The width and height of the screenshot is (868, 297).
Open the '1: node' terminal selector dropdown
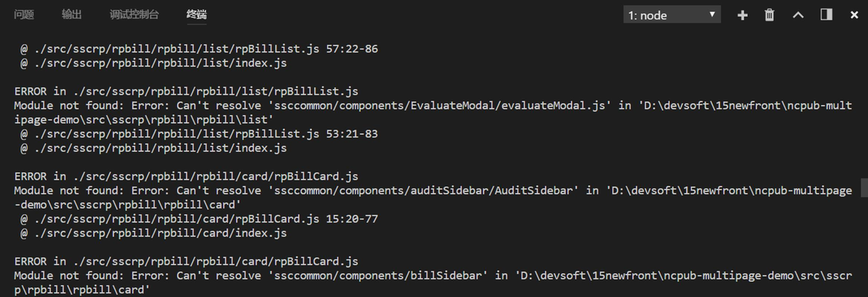pos(671,15)
